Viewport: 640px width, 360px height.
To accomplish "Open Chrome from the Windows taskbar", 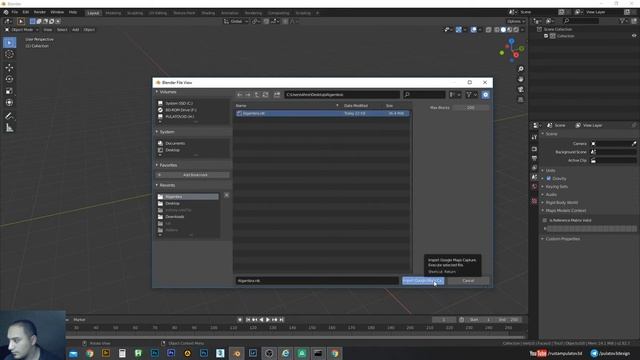I will point(90,353).
